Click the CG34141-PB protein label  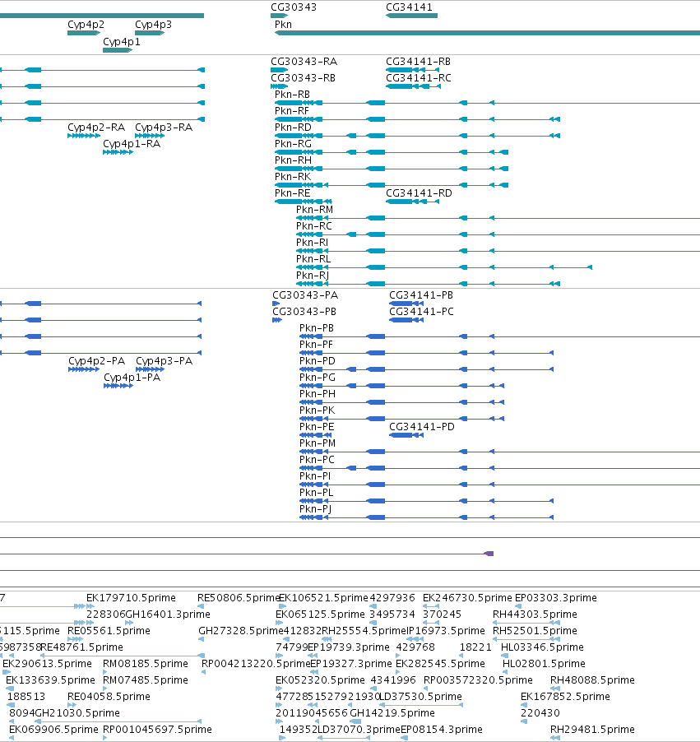tap(421, 295)
